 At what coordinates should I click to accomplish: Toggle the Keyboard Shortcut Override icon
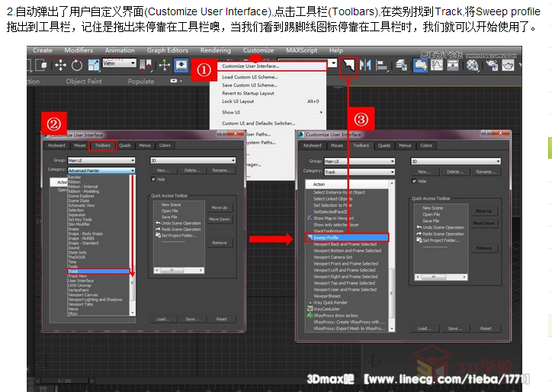(181, 65)
